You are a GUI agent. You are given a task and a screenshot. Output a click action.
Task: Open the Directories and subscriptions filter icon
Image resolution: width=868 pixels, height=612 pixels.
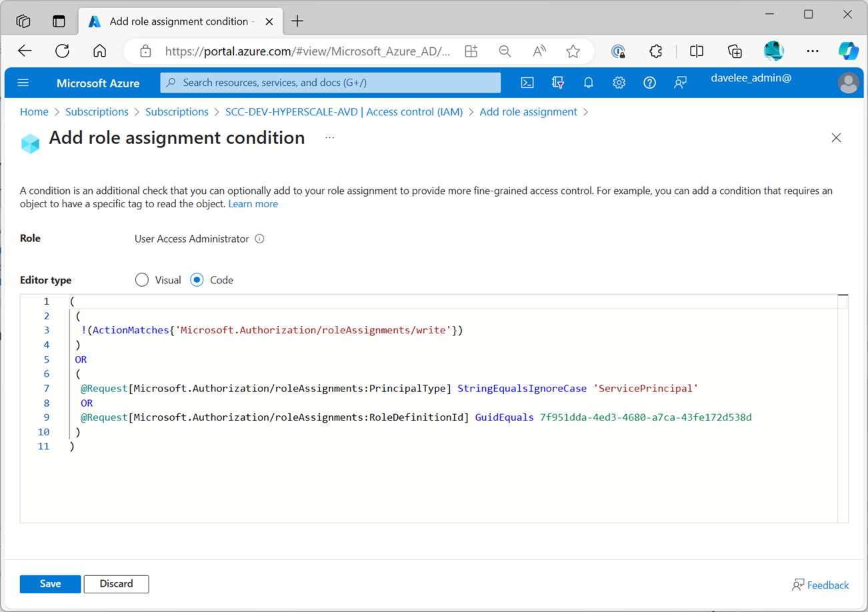558,83
